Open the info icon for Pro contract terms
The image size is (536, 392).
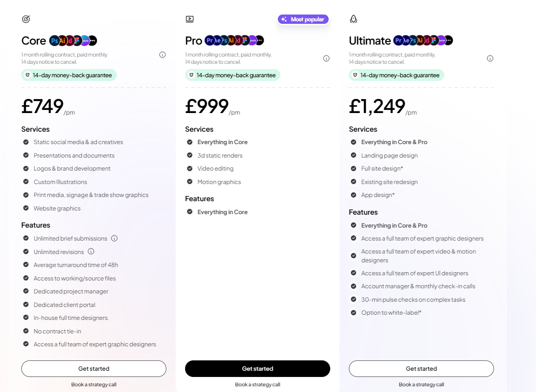326,58
